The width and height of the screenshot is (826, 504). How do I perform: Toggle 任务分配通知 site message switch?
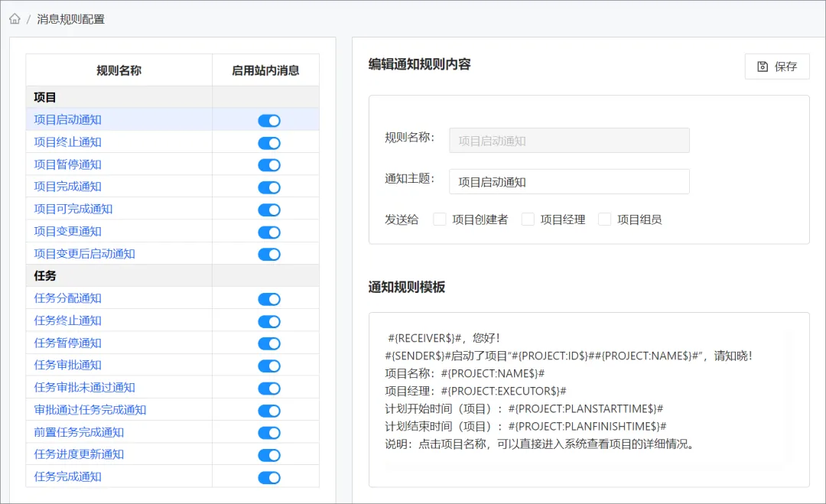(x=269, y=299)
